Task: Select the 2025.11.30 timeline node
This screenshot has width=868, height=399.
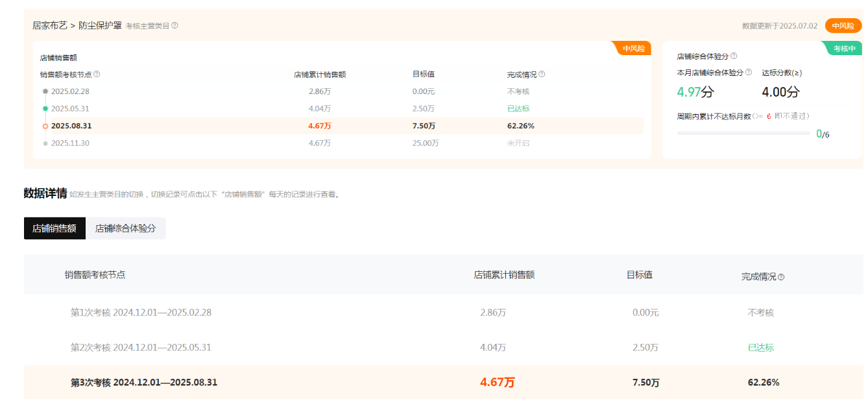Action: tap(45, 143)
